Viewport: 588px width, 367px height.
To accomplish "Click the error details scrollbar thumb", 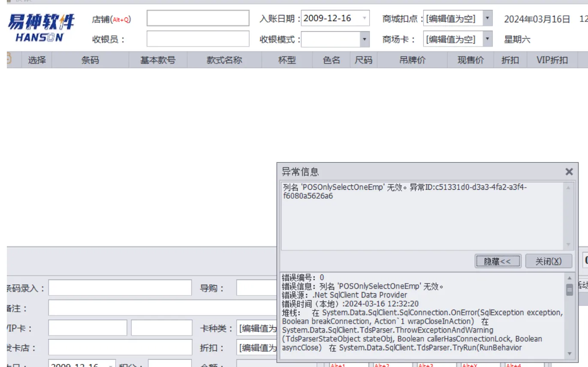I will 569,290.
